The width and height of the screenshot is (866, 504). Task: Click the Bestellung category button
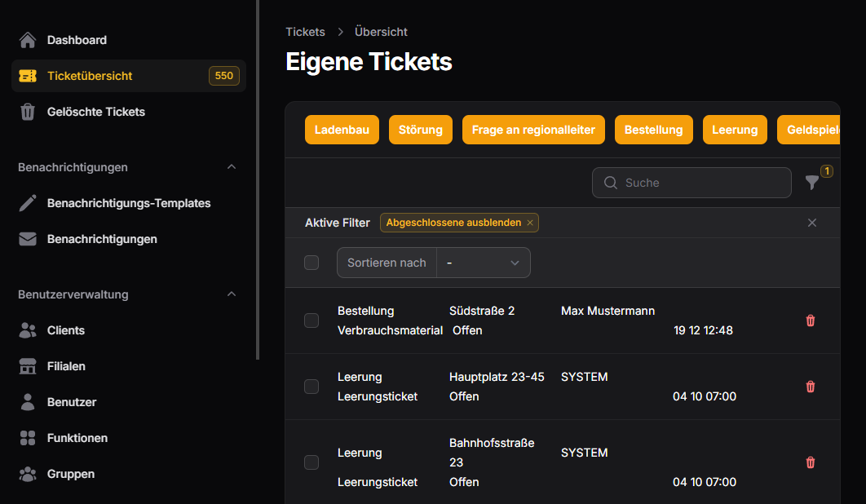[x=653, y=130]
